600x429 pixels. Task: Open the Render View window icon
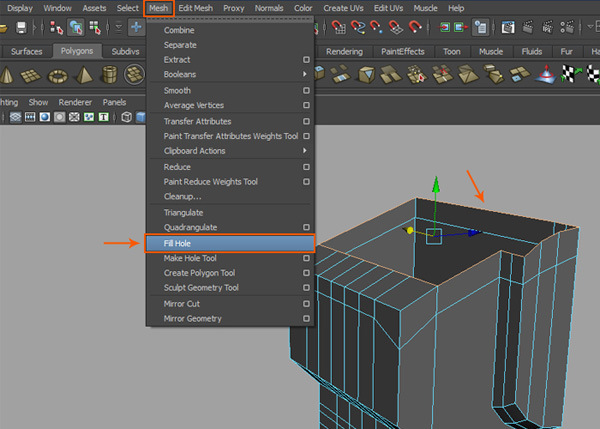508,27
